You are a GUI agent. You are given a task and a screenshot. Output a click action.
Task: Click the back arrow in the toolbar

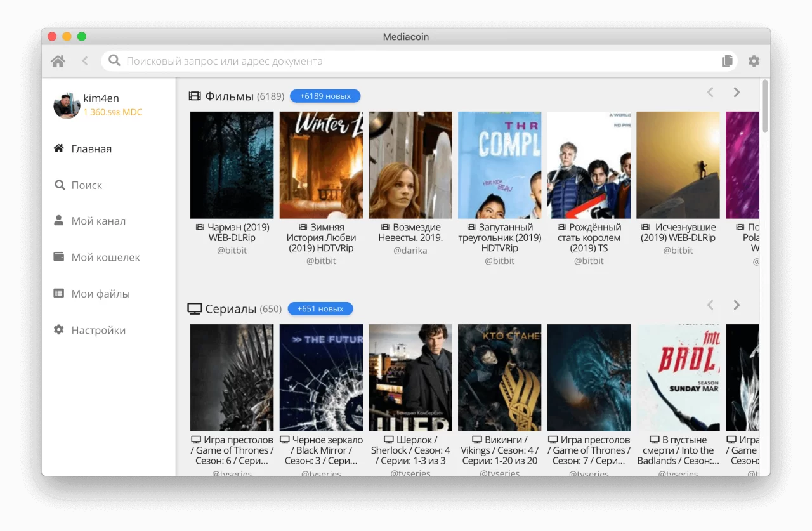click(x=85, y=61)
